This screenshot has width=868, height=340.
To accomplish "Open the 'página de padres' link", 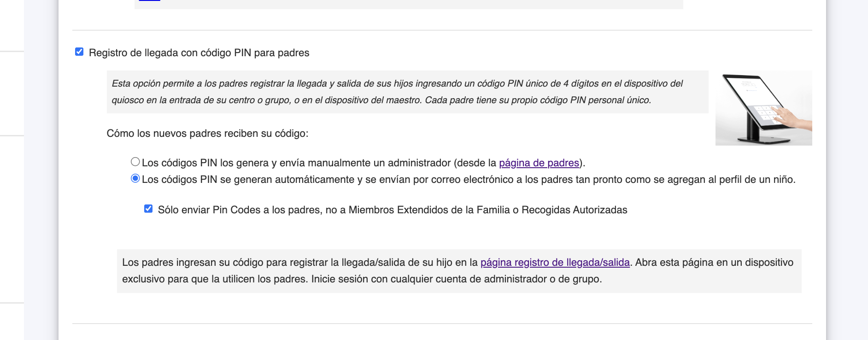I will [x=539, y=163].
